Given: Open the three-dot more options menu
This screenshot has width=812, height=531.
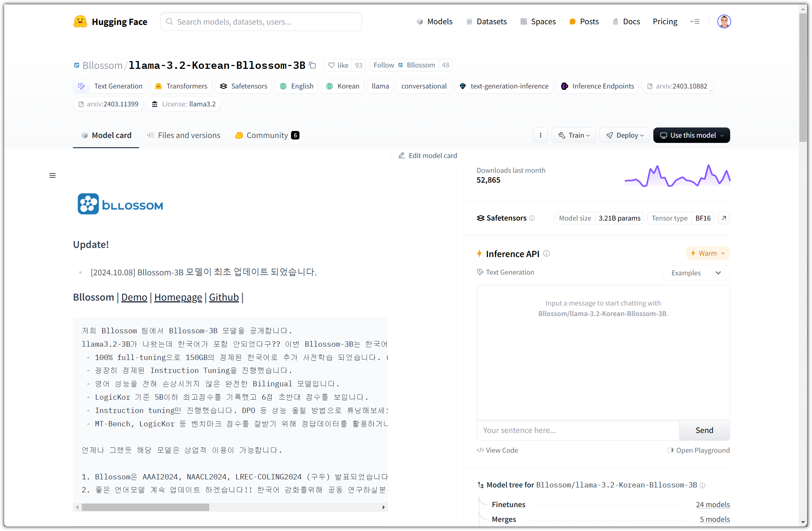Looking at the screenshot, I should click(540, 135).
